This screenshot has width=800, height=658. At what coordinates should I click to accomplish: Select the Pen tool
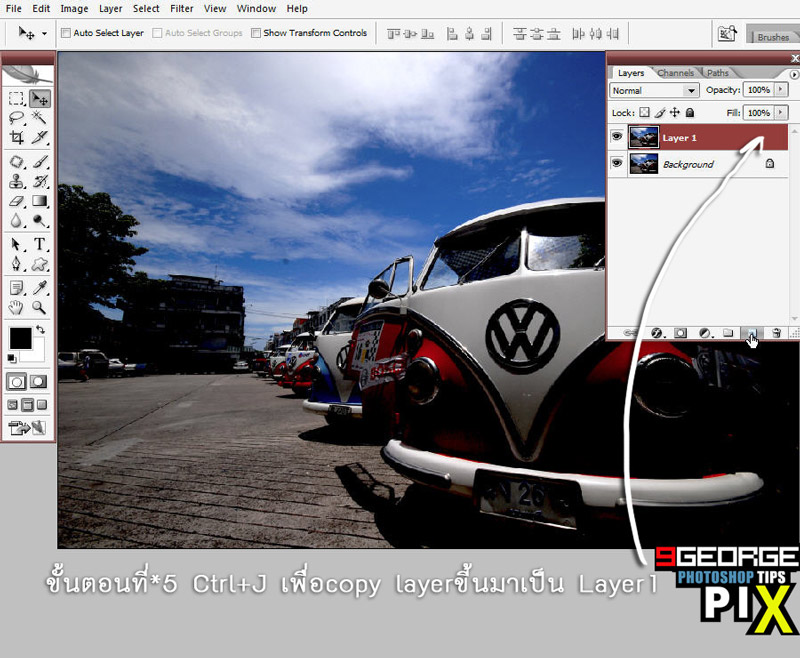click(x=16, y=264)
